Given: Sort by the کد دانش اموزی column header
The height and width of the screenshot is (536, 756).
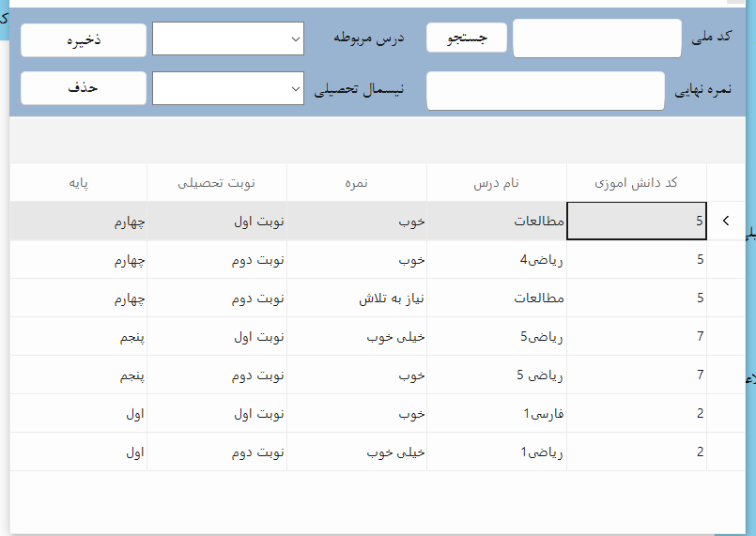Looking at the screenshot, I should tap(637, 183).
